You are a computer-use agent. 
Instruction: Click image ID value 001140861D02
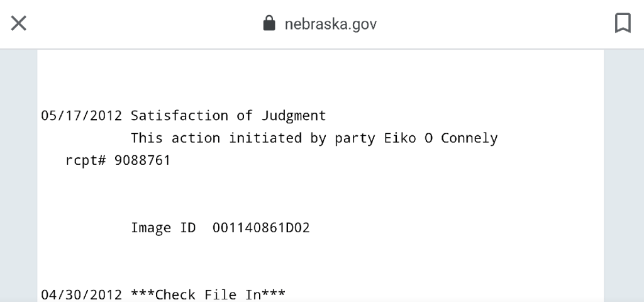pyautogui.click(x=261, y=228)
